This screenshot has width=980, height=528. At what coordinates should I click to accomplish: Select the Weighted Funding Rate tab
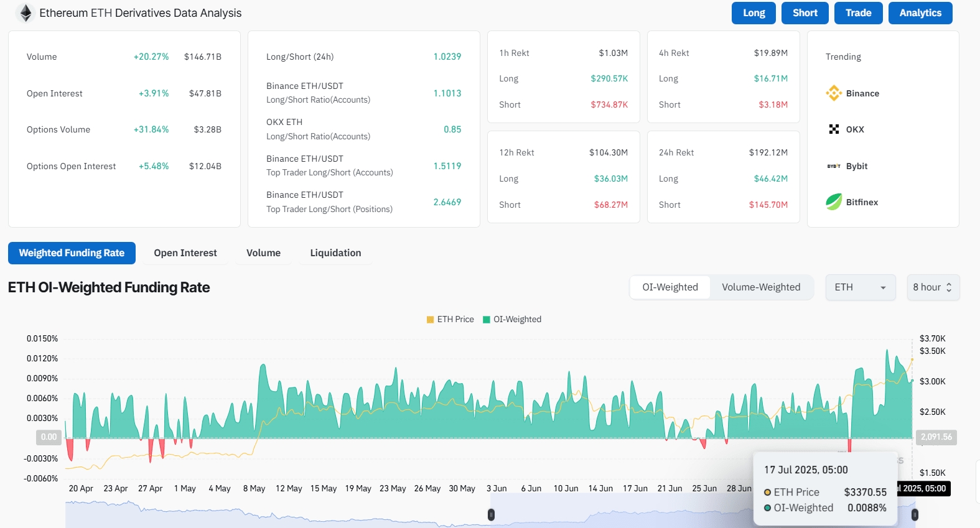pos(72,253)
